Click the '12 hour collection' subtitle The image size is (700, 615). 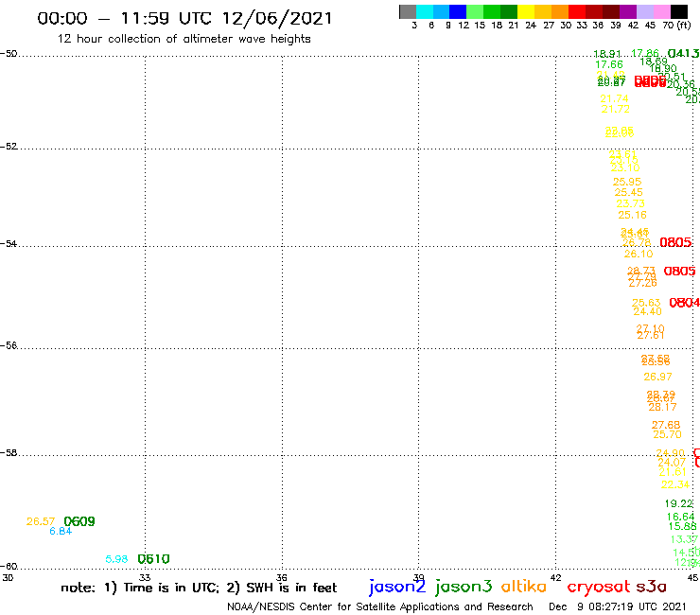pos(184,39)
